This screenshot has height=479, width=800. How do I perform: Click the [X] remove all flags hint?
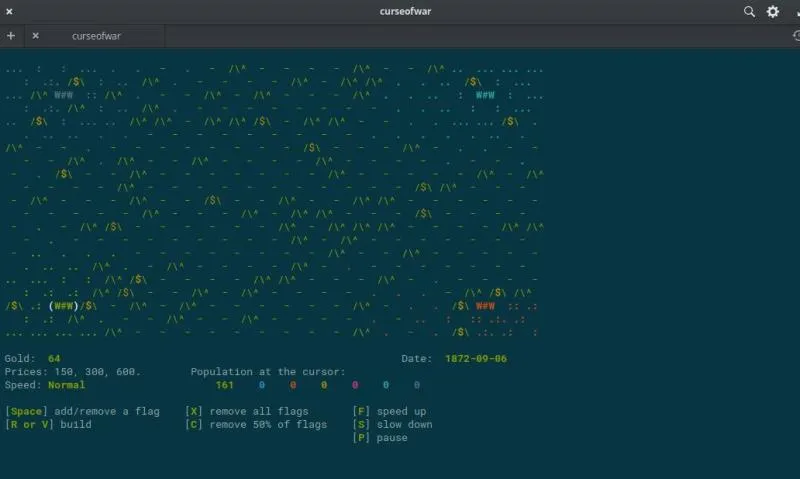pyautogui.click(x=246, y=411)
